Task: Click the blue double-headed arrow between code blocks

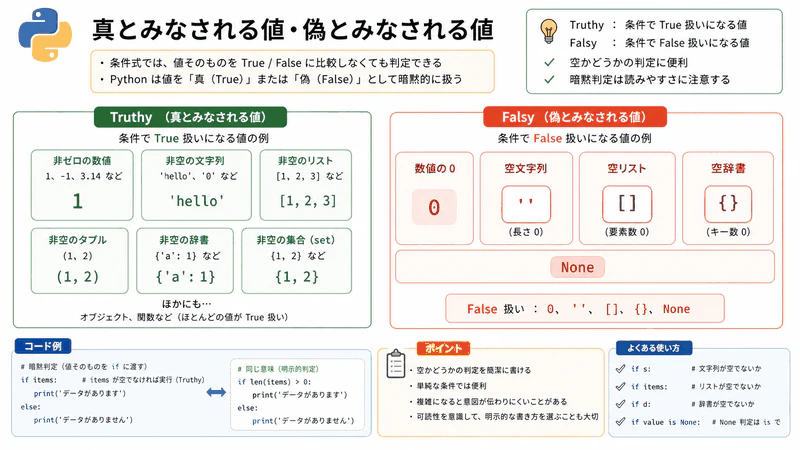Action: pos(216,392)
